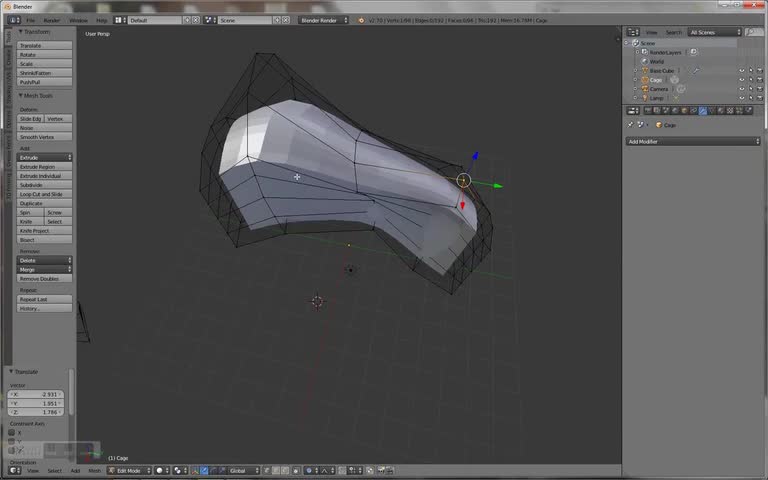Select the translate manipulator arrow icon in header
768x480 pixels.
(204, 470)
